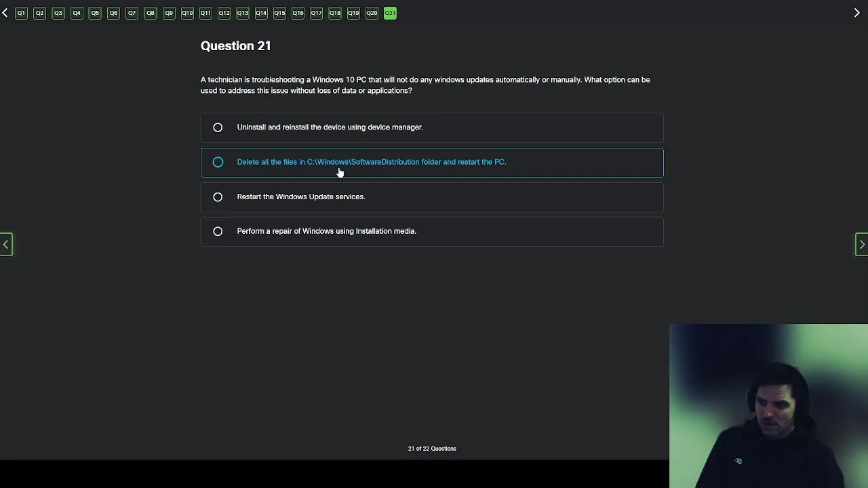Select radio for deleting SoftwareDistribution files
The height and width of the screenshot is (488, 868).
tap(218, 162)
